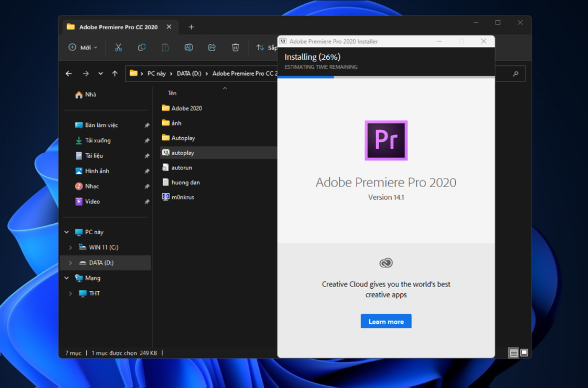Viewport: 588px width, 388px height.
Task: Unpin Bàn làm việc using its pin icon
Action: tap(147, 126)
